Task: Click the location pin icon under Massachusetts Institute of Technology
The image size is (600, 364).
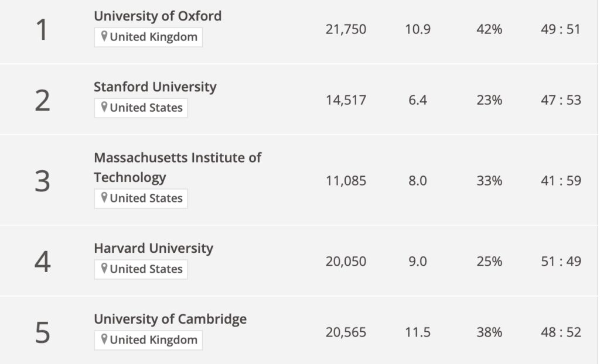Action: click(104, 198)
